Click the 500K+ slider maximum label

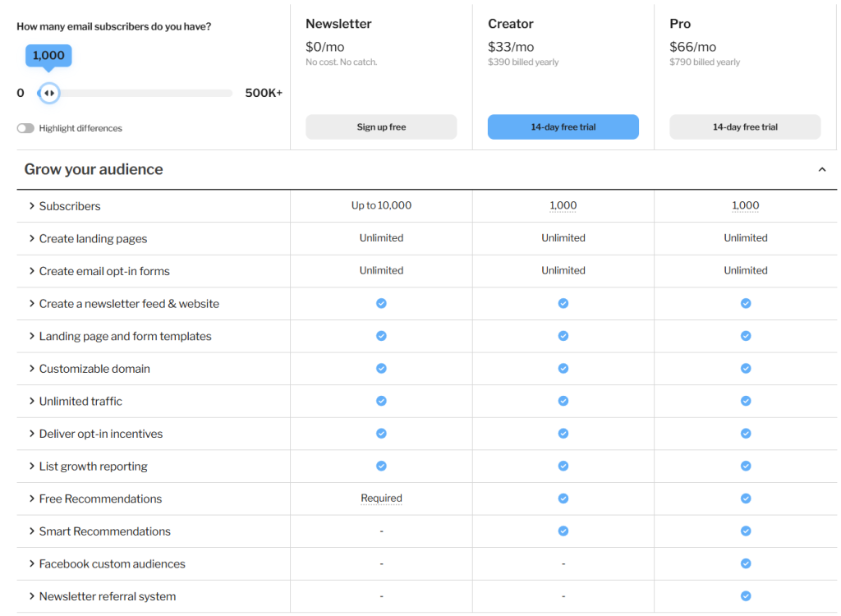(x=264, y=93)
